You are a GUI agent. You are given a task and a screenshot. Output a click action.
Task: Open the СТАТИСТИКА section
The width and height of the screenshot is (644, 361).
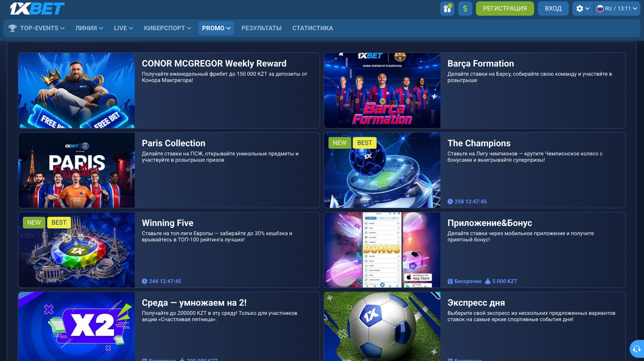point(313,28)
